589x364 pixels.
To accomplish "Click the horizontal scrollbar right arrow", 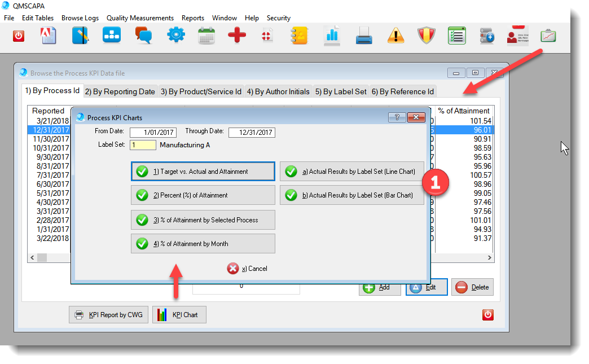I will coord(490,257).
